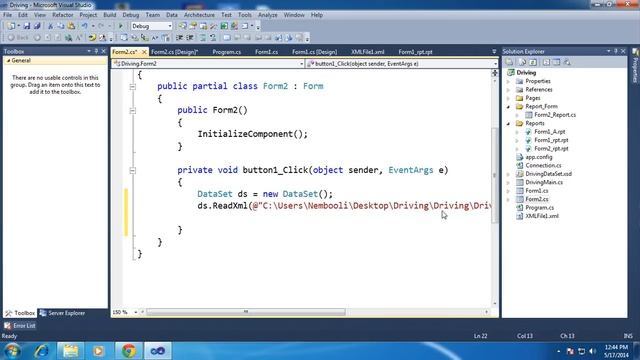
Task: Select Form1_A.rpt in Solution Explorer
Action: (x=549, y=132)
